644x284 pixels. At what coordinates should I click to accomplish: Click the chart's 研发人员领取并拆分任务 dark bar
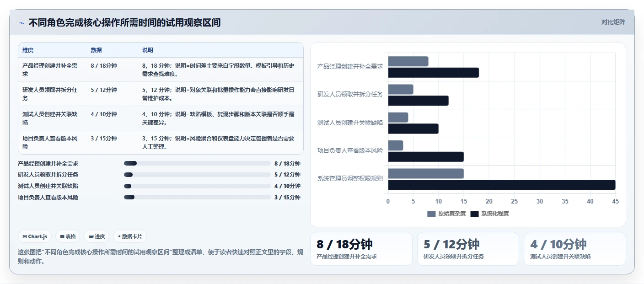click(x=418, y=101)
